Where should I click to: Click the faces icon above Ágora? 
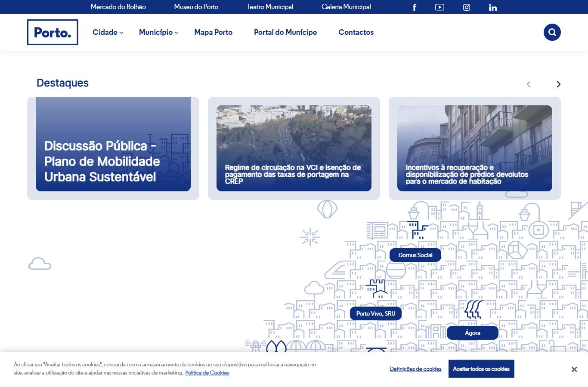pos(473,309)
